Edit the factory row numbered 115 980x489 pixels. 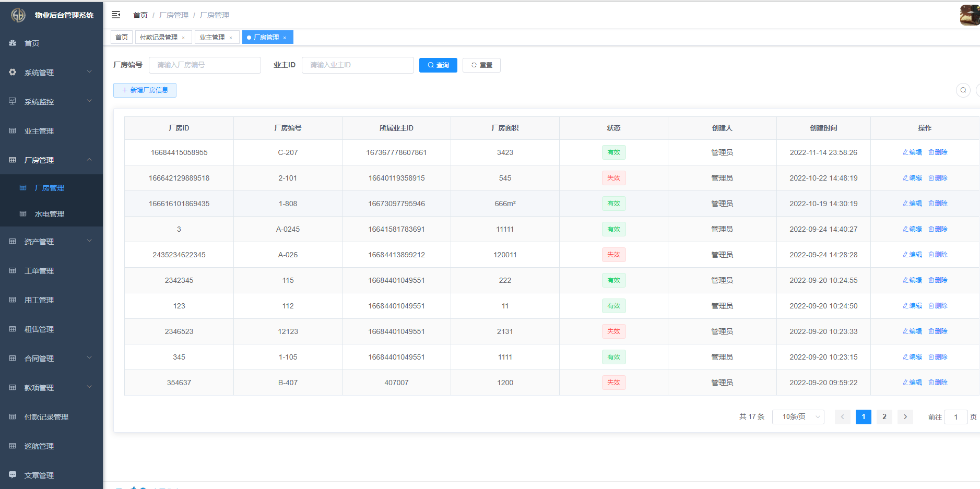(x=912, y=280)
